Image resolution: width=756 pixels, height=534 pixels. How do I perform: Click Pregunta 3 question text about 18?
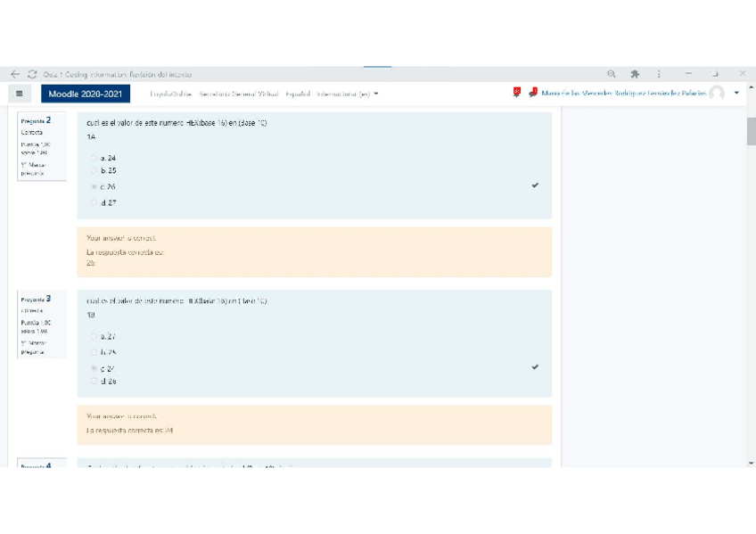(177, 300)
